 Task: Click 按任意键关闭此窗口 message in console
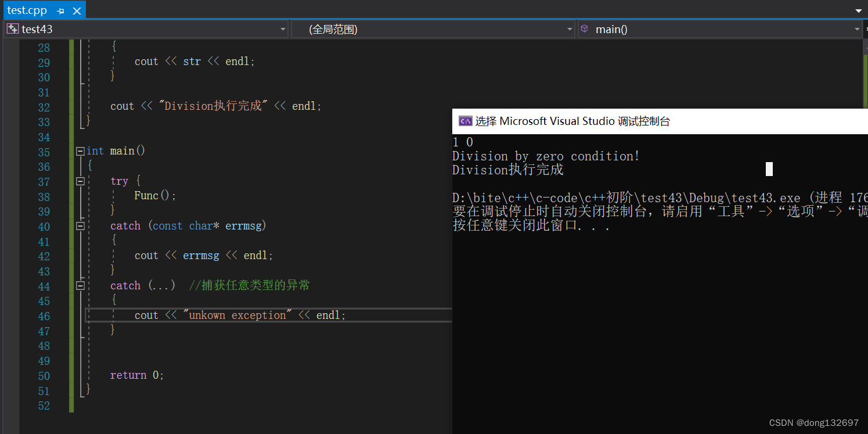coord(531,226)
